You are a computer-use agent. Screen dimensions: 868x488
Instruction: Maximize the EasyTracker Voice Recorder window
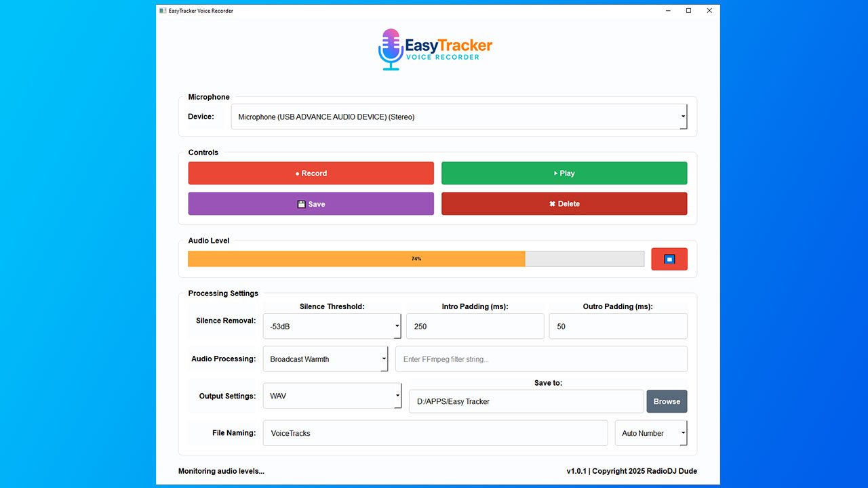[688, 11]
